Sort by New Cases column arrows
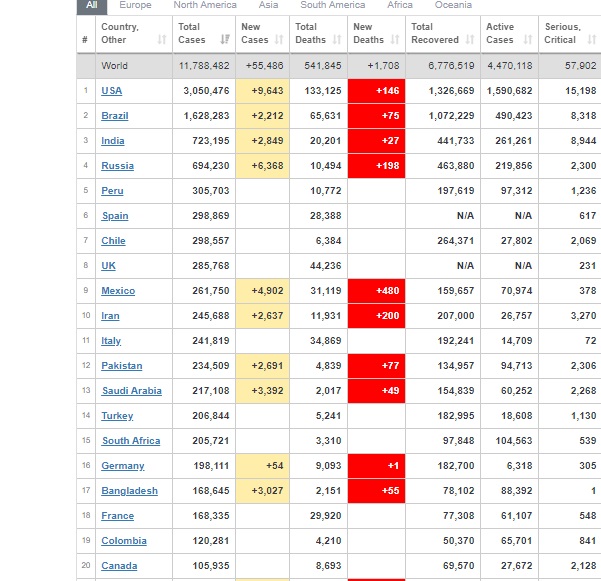This screenshot has width=601, height=581. coord(279,39)
